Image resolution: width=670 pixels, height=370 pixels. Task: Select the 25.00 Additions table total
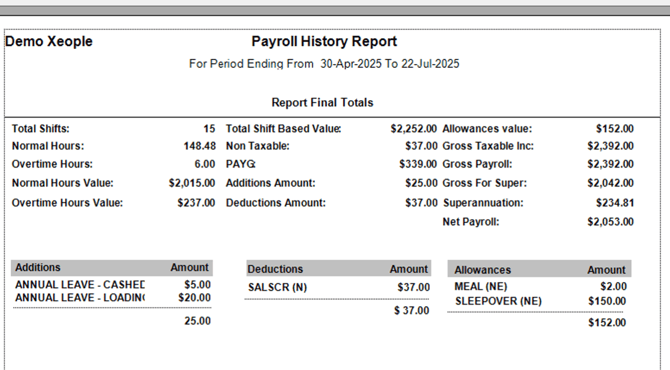[197, 321]
